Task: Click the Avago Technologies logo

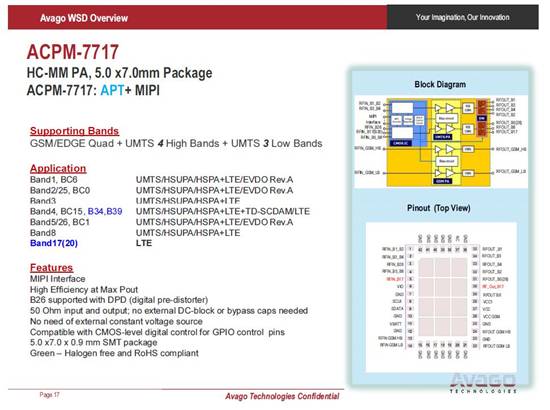Action: tap(483, 383)
